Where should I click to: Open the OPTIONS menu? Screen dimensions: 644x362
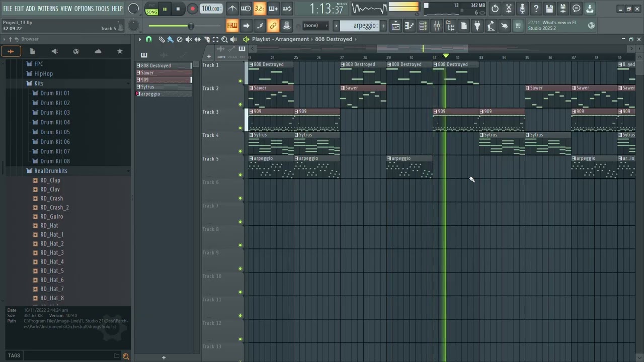(x=84, y=9)
